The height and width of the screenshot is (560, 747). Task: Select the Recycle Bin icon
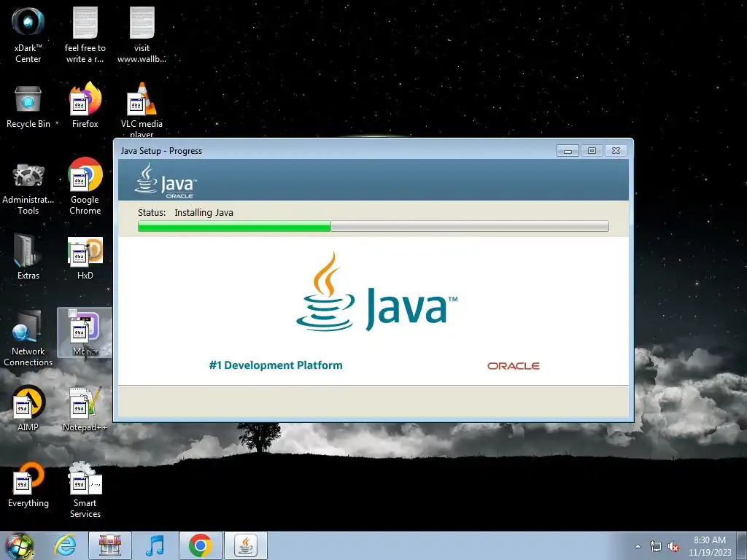28,106
